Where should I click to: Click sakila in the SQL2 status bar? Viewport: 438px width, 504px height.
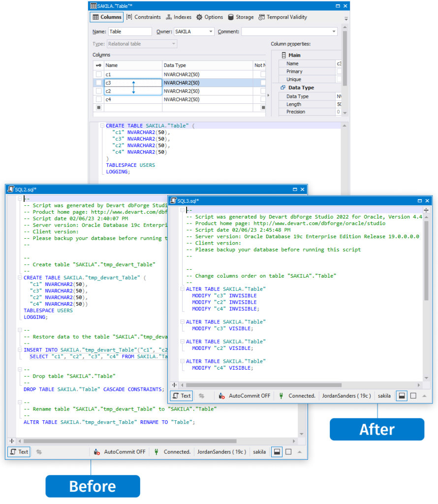click(x=259, y=452)
